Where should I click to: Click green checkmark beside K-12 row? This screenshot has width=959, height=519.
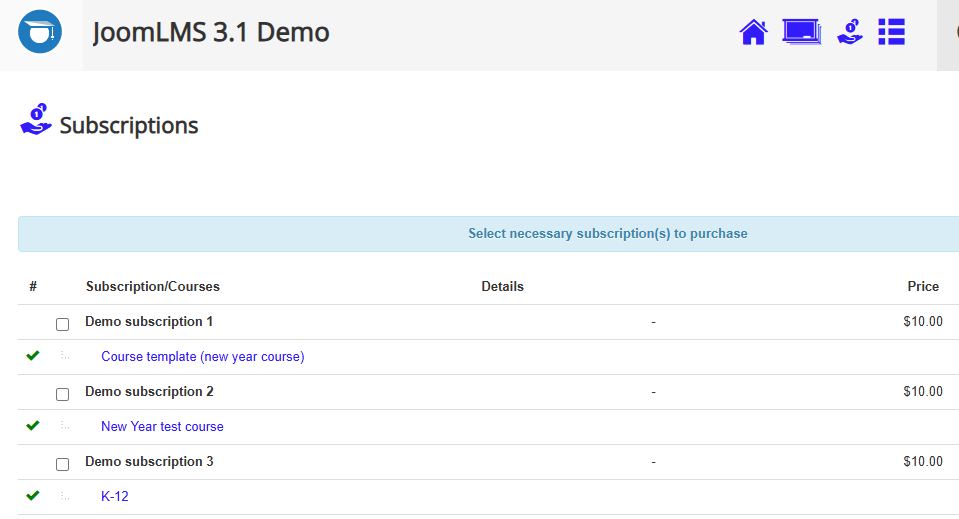coord(33,496)
